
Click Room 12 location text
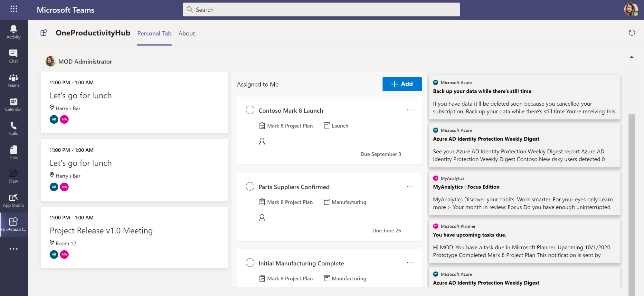pyautogui.click(x=66, y=243)
